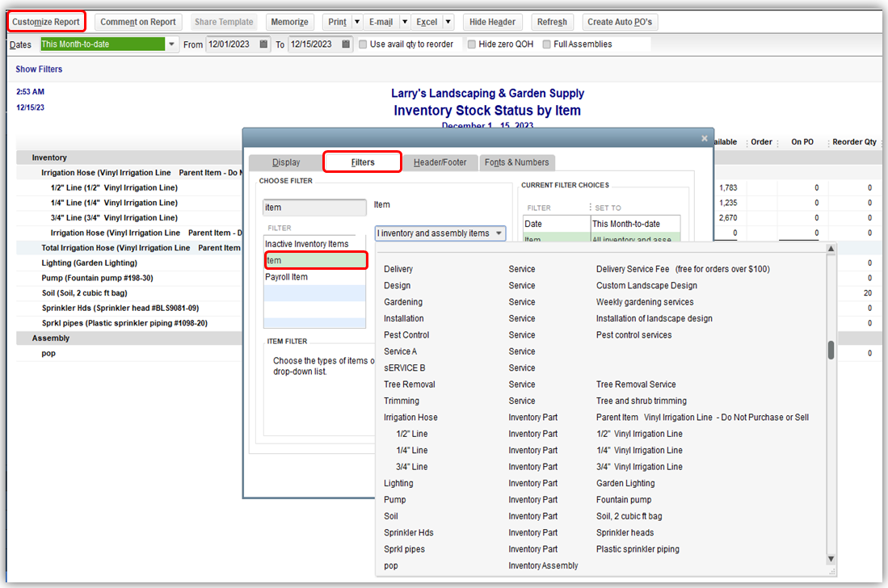
Task: Click the filter search field
Action: [314, 208]
